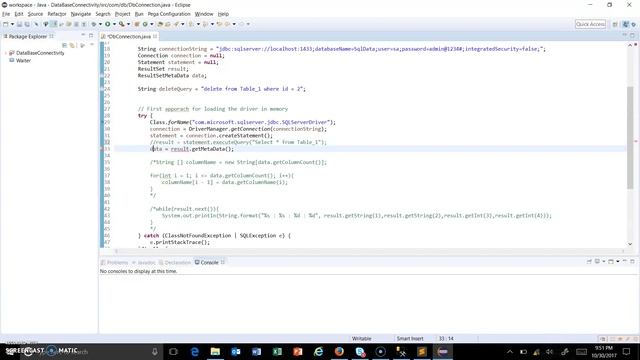Maximize the Console panel
The width and height of the screenshot is (640, 360).
coord(632,261)
